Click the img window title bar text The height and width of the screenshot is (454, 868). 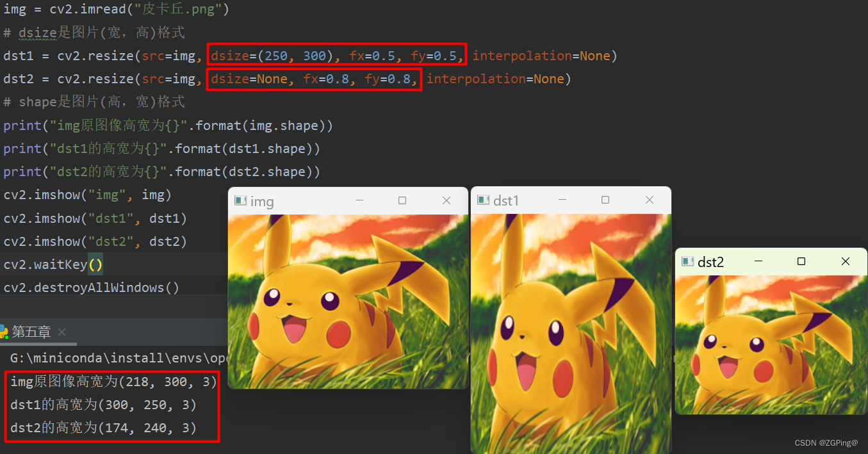(262, 202)
